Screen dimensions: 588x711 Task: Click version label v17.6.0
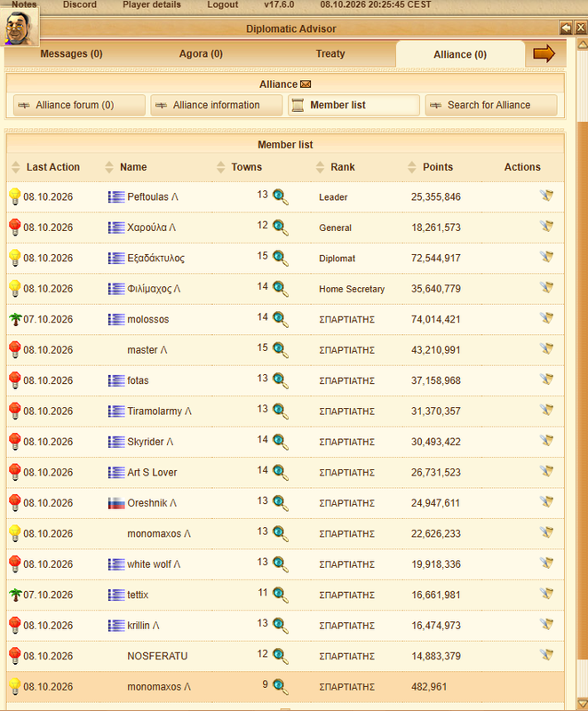click(x=279, y=4)
